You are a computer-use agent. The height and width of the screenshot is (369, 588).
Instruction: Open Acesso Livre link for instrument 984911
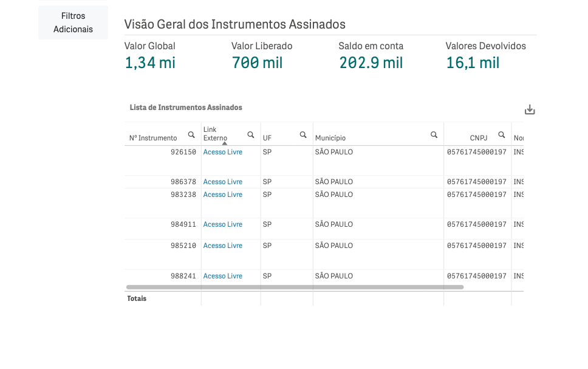222,224
